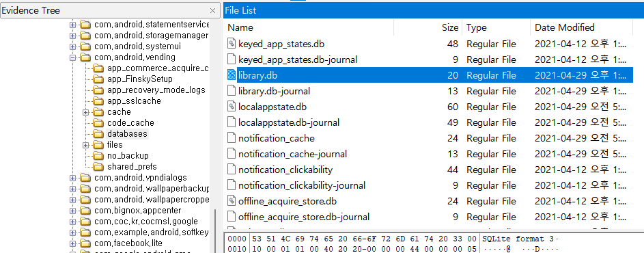Collapse the com.android.vending node
The height and width of the screenshot is (253, 644).
[73, 57]
